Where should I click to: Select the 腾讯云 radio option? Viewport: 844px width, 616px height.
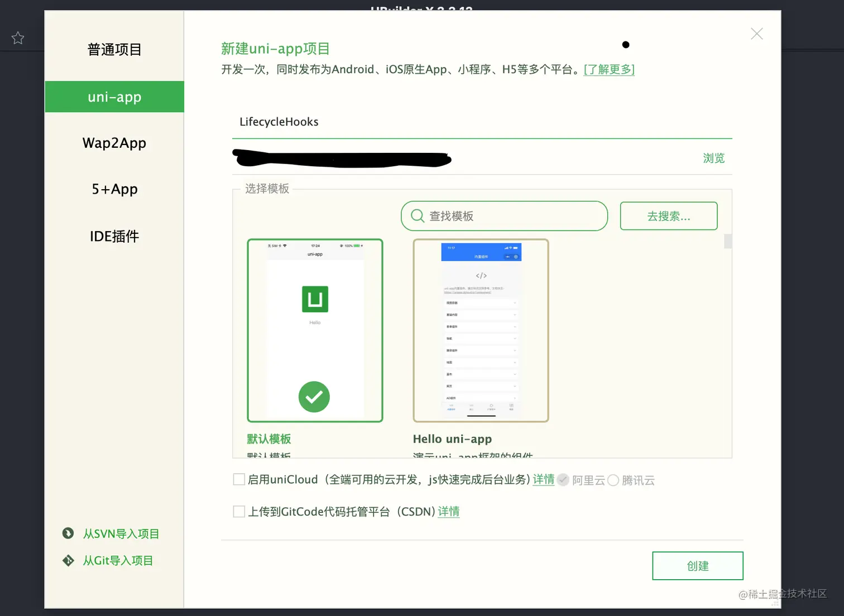pyautogui.click(x=613, y=480)
